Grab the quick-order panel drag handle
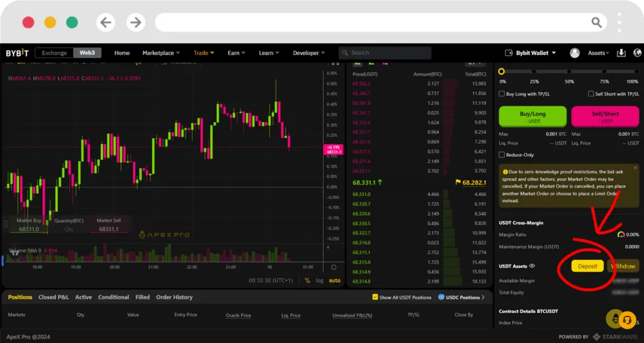This screenshot has width=644, height=343. (6, 224)
